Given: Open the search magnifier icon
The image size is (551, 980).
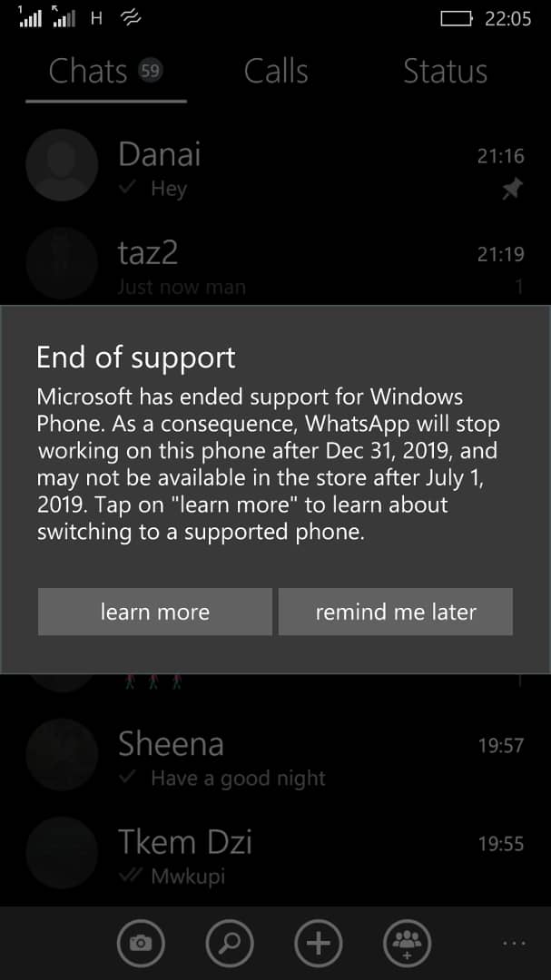Looking at the screenshot, I should (x=230, y=943).
